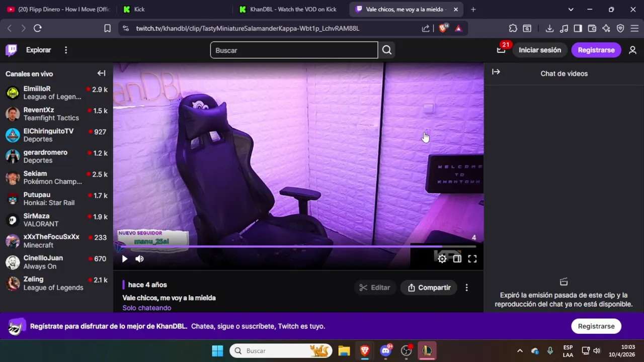Open xXxTheFocuSxXx channel in sidebar

(x=56, y=241)
